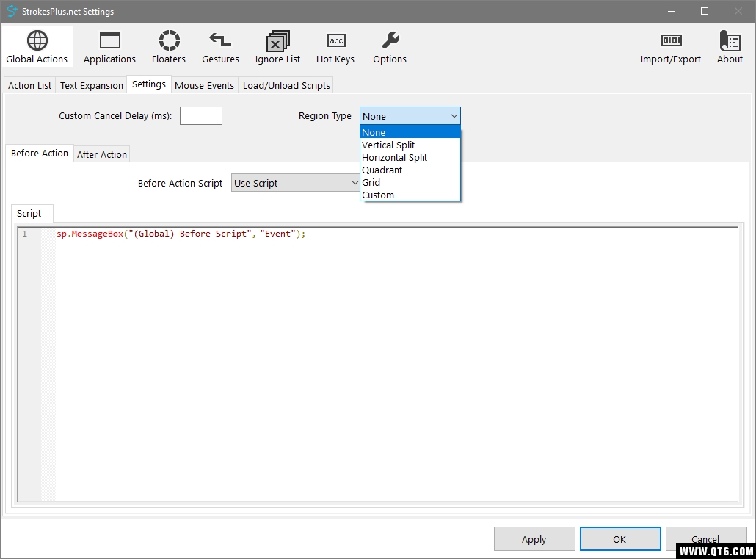Switch to the Load/Unload Scripts tab
756x559 pixels.
(286, 85)
